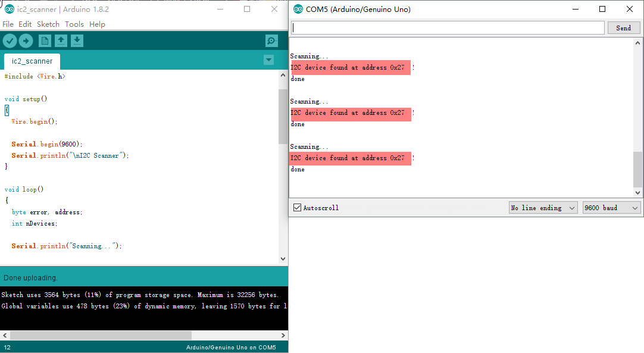This screenshot has width=644, height=353.
Task: Open a sketch with the up-arrow icon
Action: point(61,40)
